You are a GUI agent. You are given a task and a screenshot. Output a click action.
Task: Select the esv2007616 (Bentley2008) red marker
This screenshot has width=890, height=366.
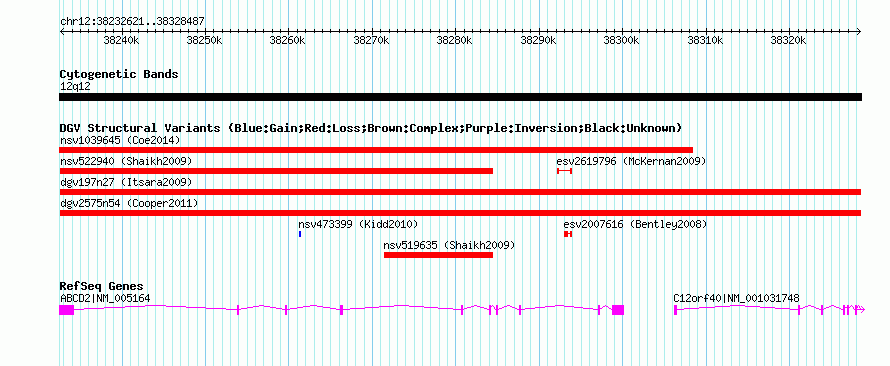pyautogui.click(x=568, y=234)
